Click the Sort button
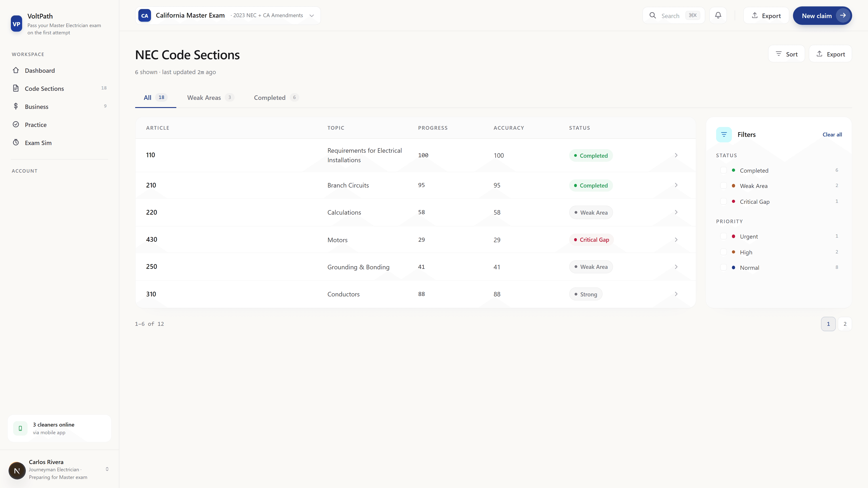This screenshot has width=868, height=488. [x=786, y=54]
